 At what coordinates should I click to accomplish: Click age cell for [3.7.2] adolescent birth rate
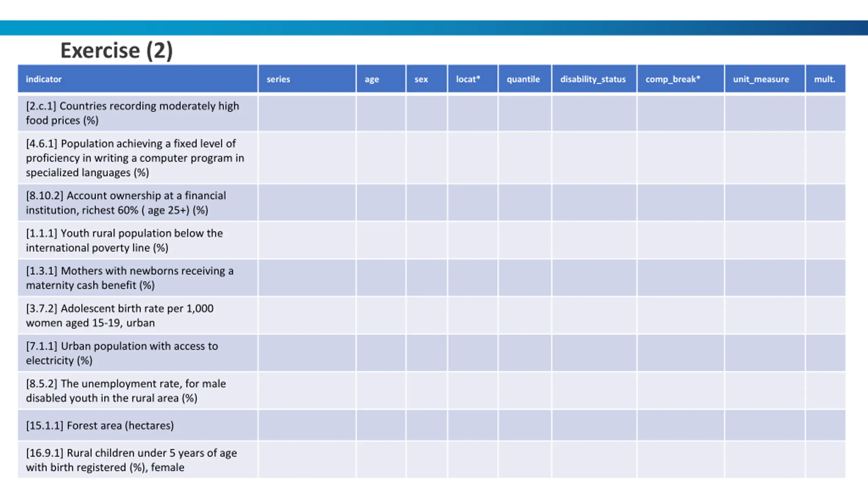point(381,316)
